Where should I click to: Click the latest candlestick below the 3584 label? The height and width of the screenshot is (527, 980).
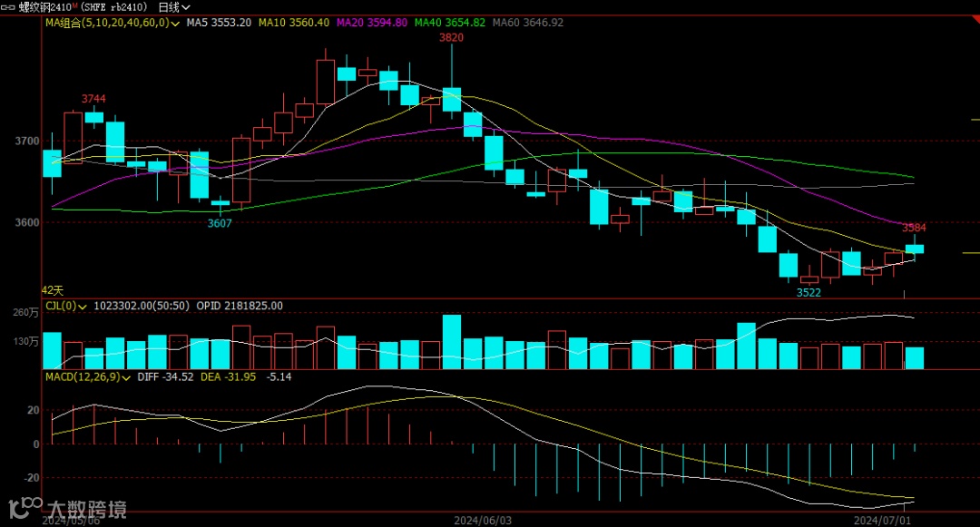(x=915, y=249)
